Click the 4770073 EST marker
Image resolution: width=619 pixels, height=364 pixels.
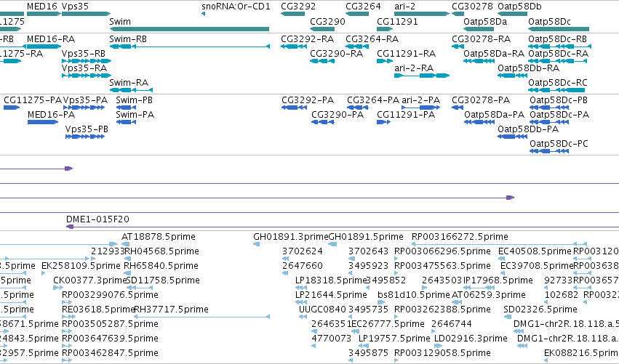tap(314, 346)
